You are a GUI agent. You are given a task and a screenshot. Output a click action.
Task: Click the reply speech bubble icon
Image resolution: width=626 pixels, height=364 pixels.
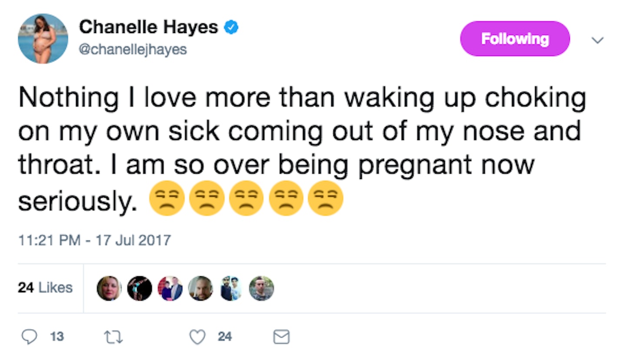[30, 337]
